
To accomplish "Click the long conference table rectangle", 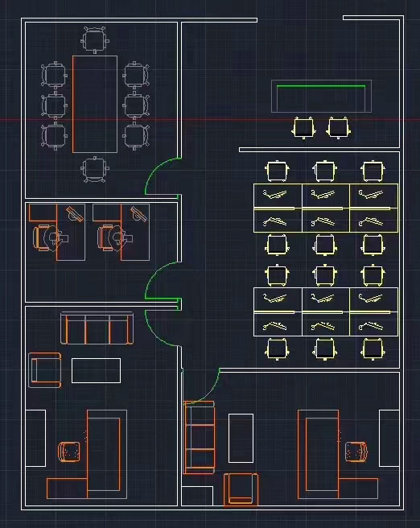I will pyautogui.click(x=95, y=105).
